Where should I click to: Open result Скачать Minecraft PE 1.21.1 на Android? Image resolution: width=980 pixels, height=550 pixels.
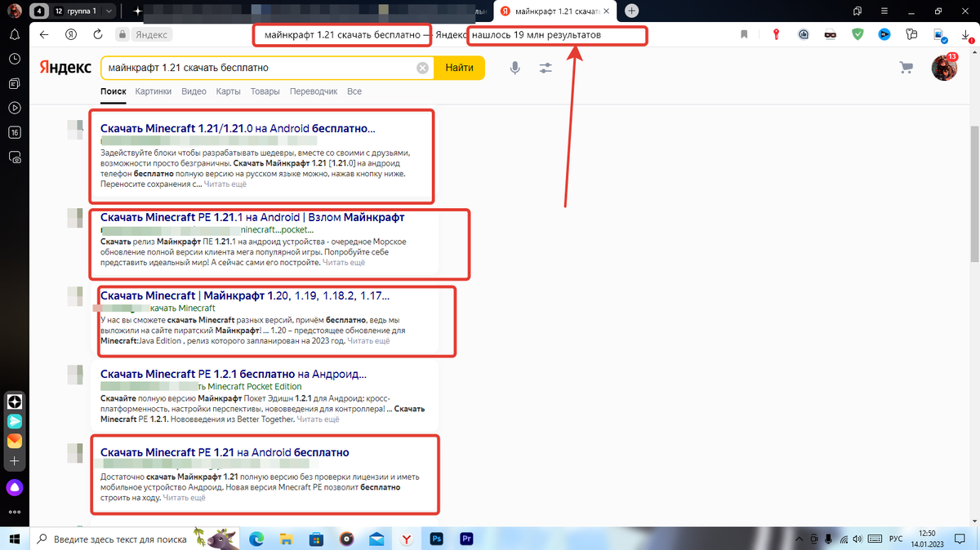[x=252, y=218]
